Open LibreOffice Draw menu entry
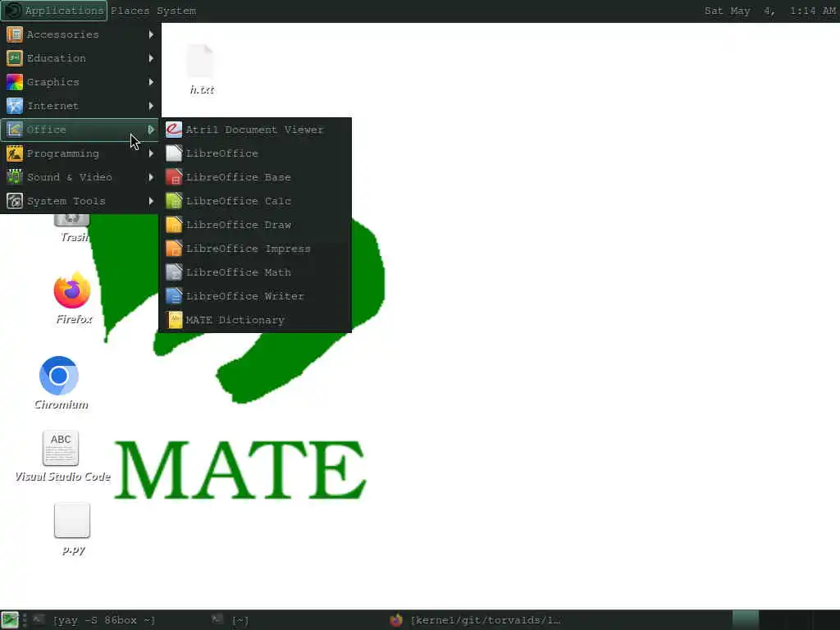Screen dimensions: 840x630 256,225
